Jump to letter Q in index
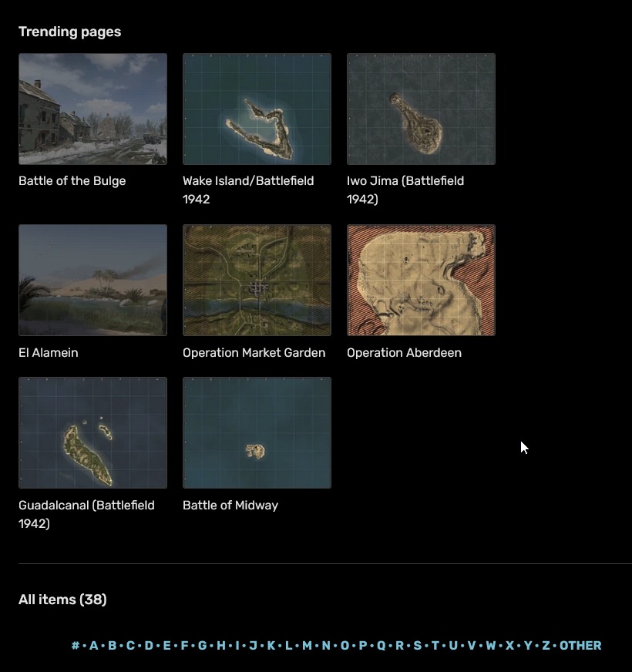 click(x=382, y=646)
